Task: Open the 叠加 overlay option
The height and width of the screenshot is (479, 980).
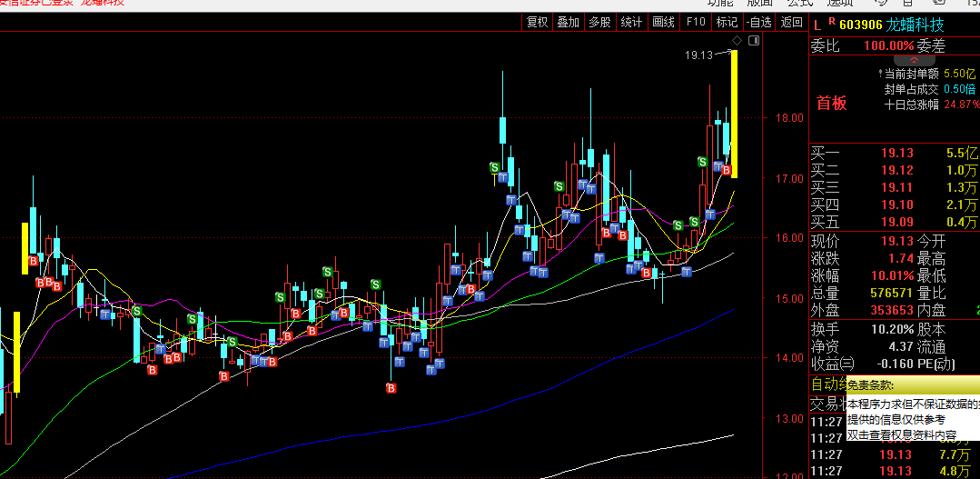Action: pos(569,22)
